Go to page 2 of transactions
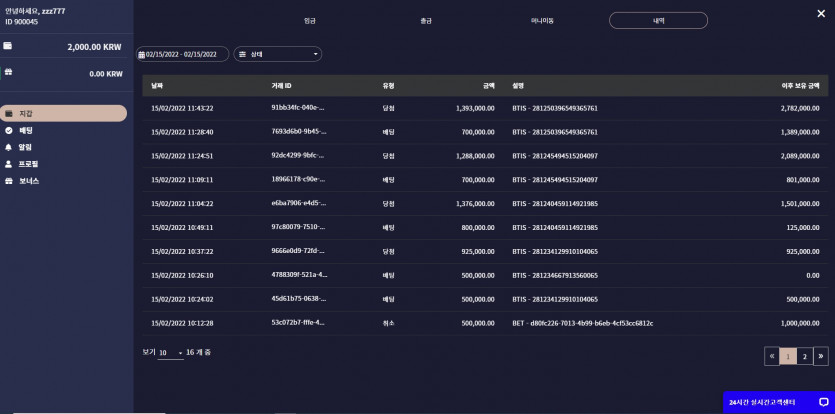This screenshot has width=835, height=414. pos(805,356)
